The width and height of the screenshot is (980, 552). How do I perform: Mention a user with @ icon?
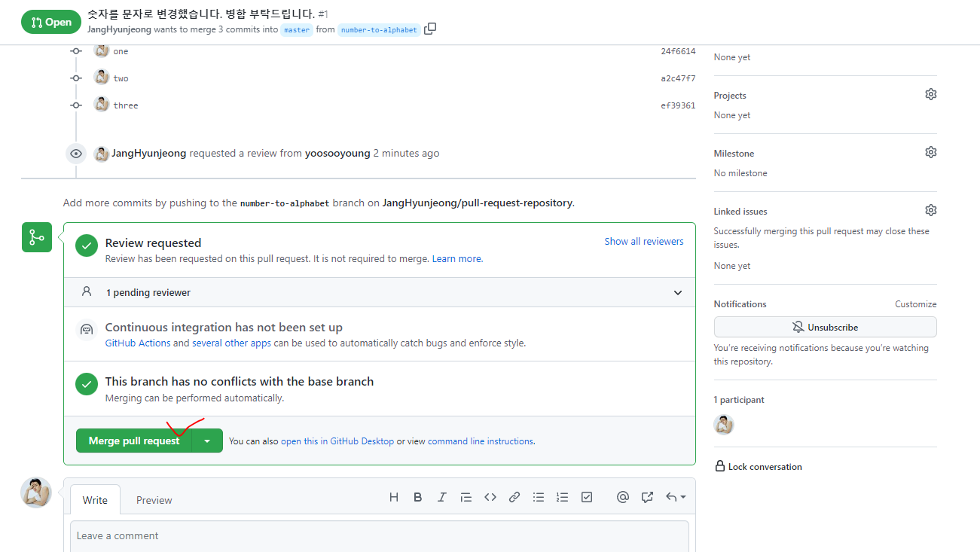pyautogui.click(x=623, y=497)
